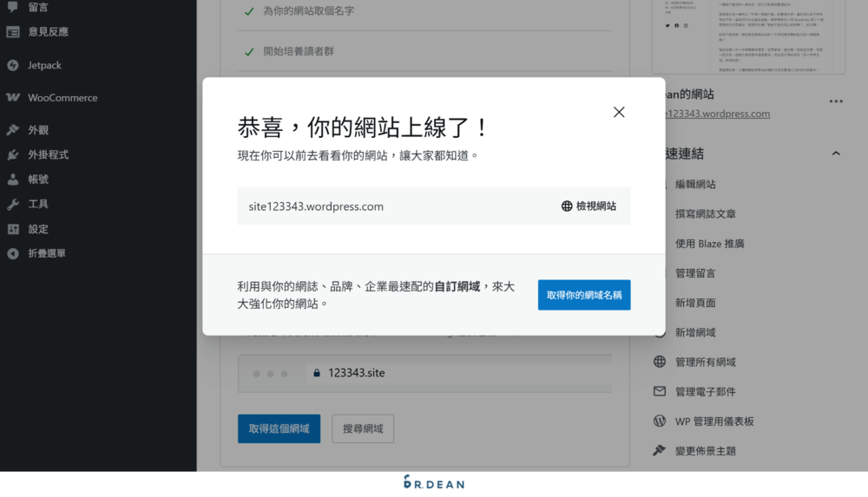
Task: Click 新增網域 quick link
Action: (695, 332)
